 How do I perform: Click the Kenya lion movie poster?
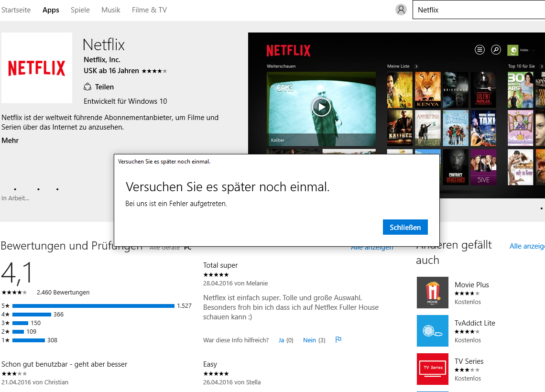[427, 90]
